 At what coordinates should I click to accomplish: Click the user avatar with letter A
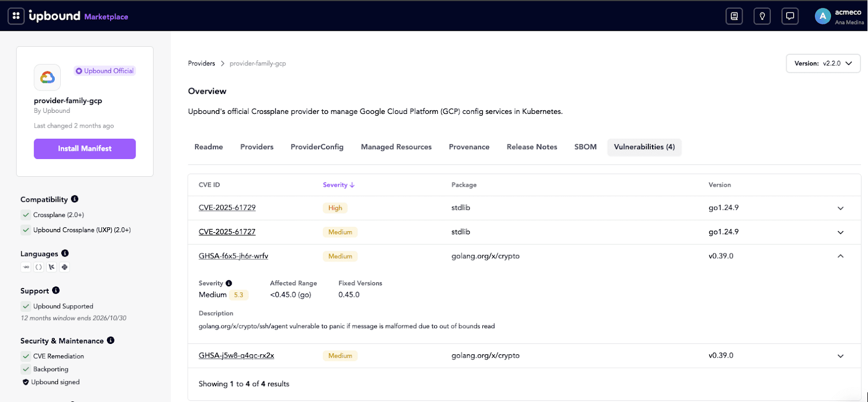(823, 16)
